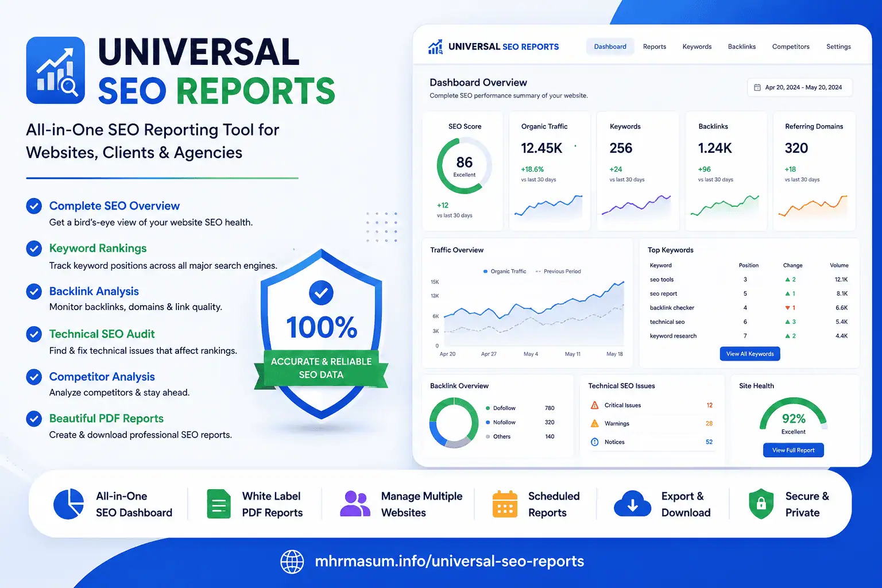The image size is (882, 588).
Task: Open the mhrmasum.info/universal-seo-reports link
Action: point(450,562)
